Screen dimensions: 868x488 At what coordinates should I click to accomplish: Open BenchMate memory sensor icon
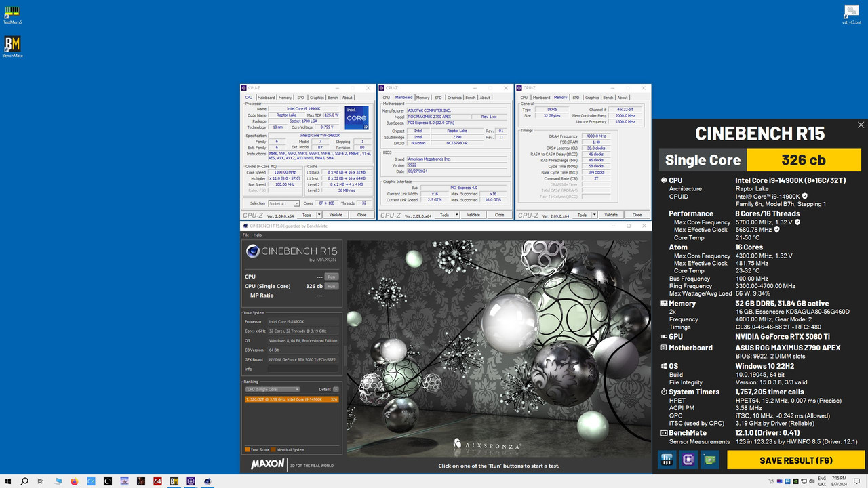point(667,460)
